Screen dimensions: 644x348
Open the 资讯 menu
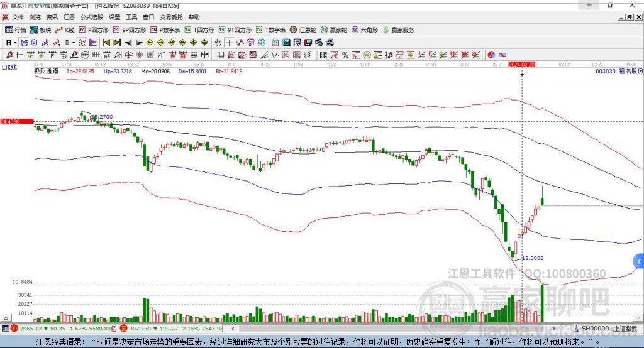[x=52, y=17]
